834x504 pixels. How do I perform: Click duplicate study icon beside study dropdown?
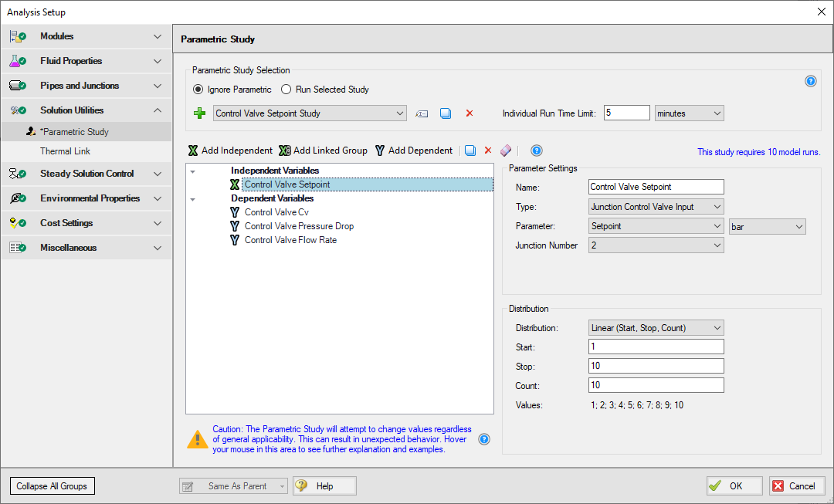446,113
